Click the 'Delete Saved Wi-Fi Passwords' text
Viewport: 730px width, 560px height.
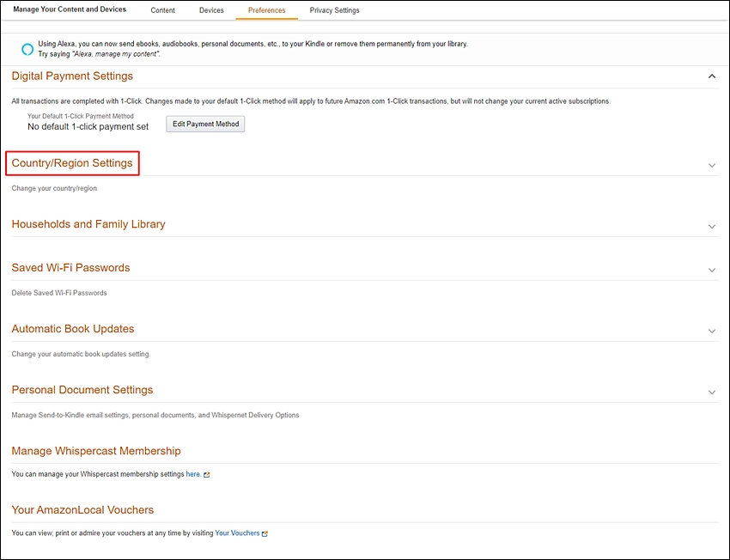tap(59, 293)
